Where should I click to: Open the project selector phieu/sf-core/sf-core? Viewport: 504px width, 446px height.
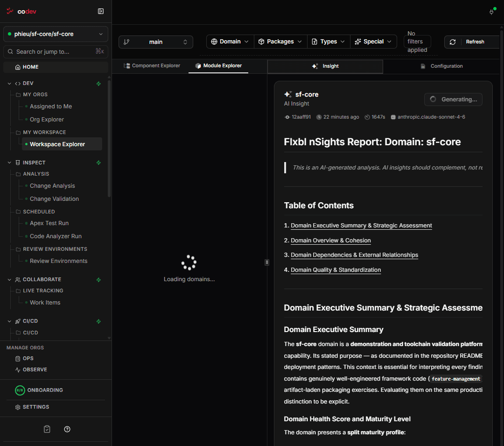tap(56, 34)
